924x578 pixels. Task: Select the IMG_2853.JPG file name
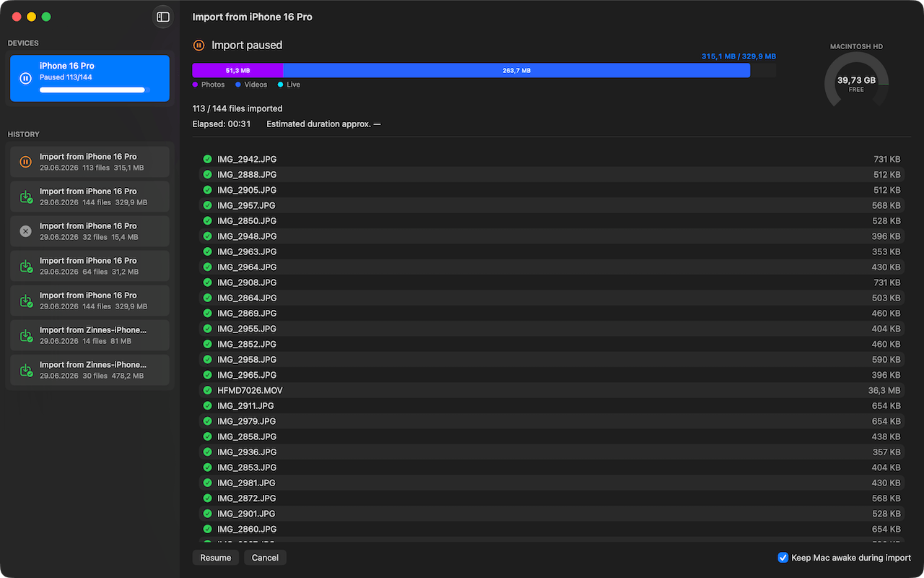[x=247, y=467]
